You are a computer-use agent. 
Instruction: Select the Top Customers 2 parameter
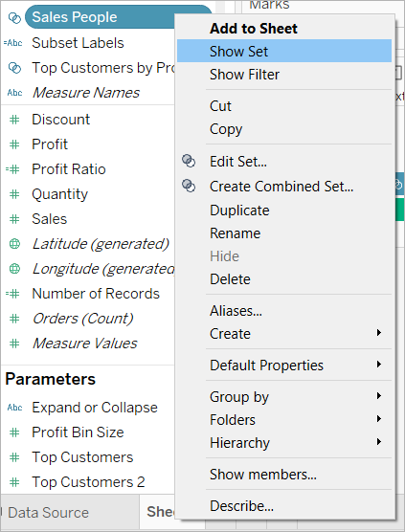88,482
